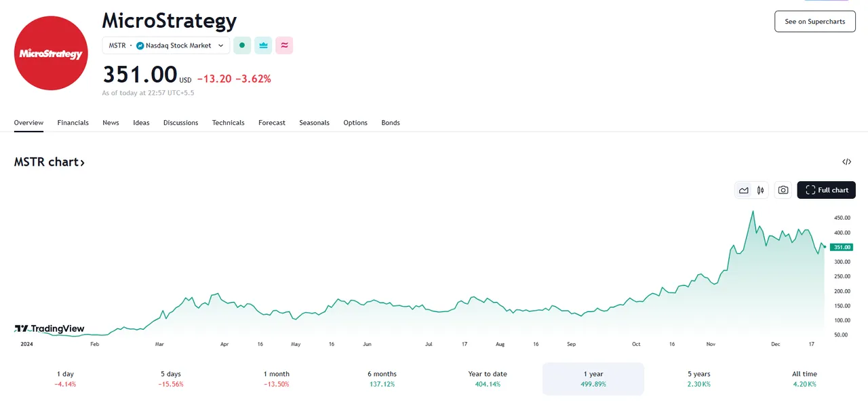Viewport: 868px width, 401px height.
Task: Click the MicroStrategy company title
Action: click(170, 20)
